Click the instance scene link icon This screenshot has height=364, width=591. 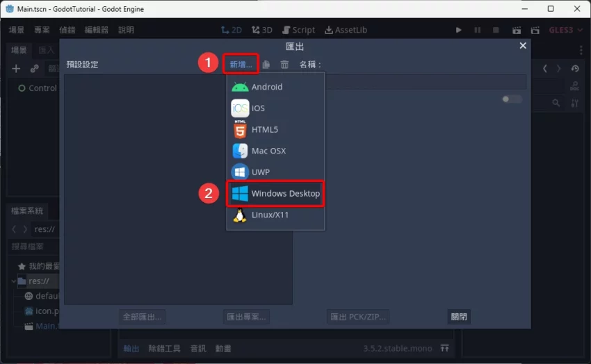pyautogui.click(x=34, y=69)
